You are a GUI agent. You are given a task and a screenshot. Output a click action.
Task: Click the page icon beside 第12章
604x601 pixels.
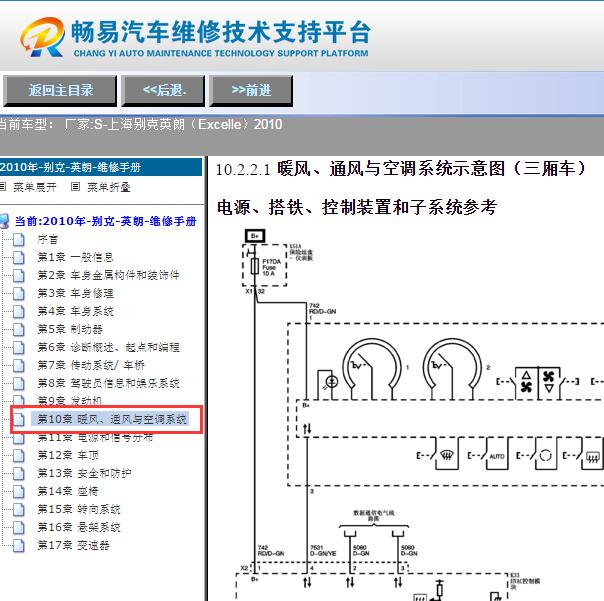click(18, 455)
